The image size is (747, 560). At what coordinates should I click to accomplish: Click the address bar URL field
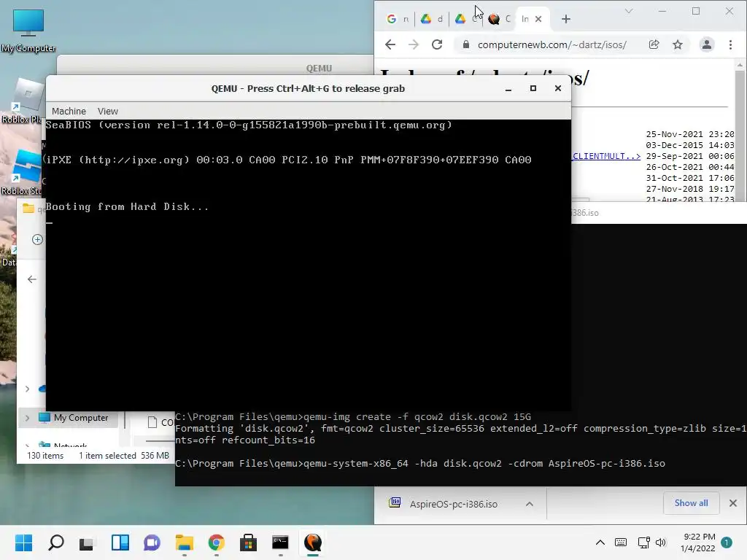551,44
